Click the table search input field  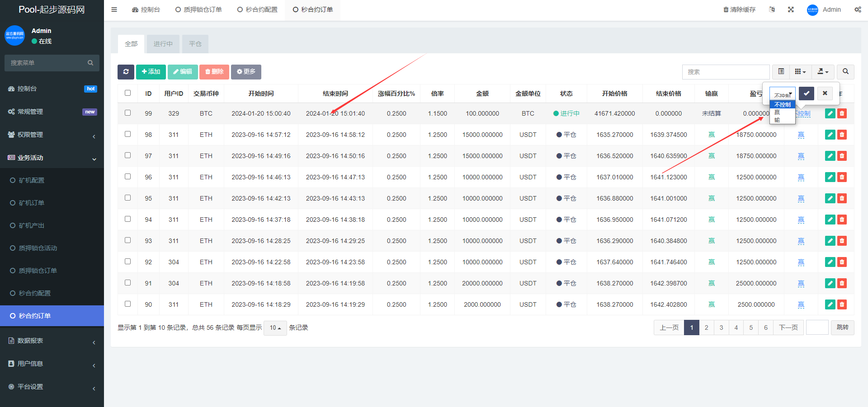pyautogui.click(x=725, y=72)
